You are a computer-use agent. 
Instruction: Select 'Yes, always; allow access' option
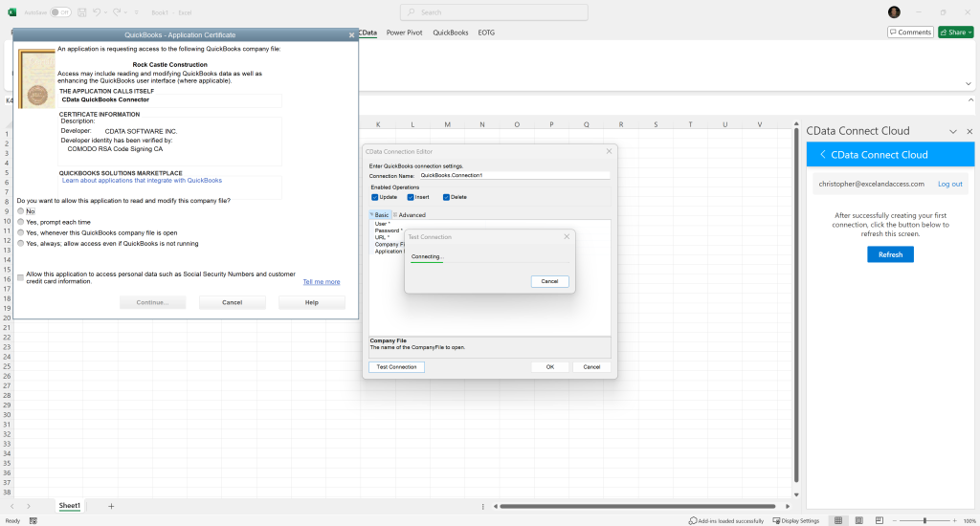coord(21,244)
